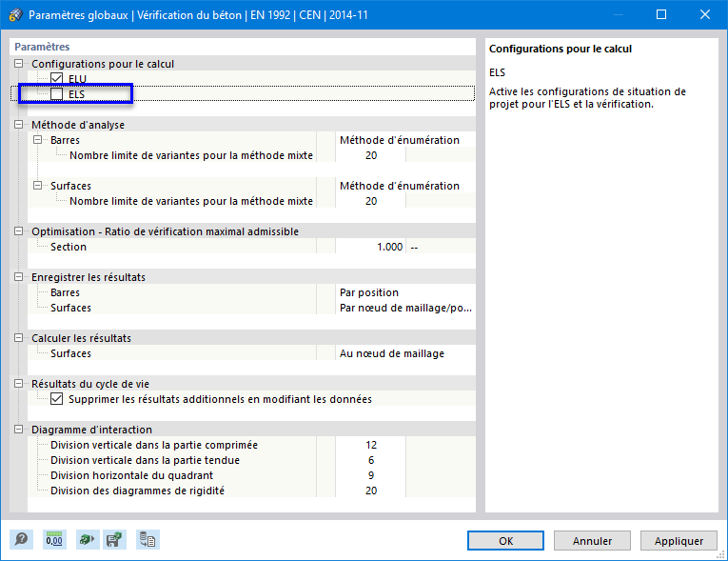Select Division des diagrammes de rigidité row
The image size is (728, 561).
(137, 491)
